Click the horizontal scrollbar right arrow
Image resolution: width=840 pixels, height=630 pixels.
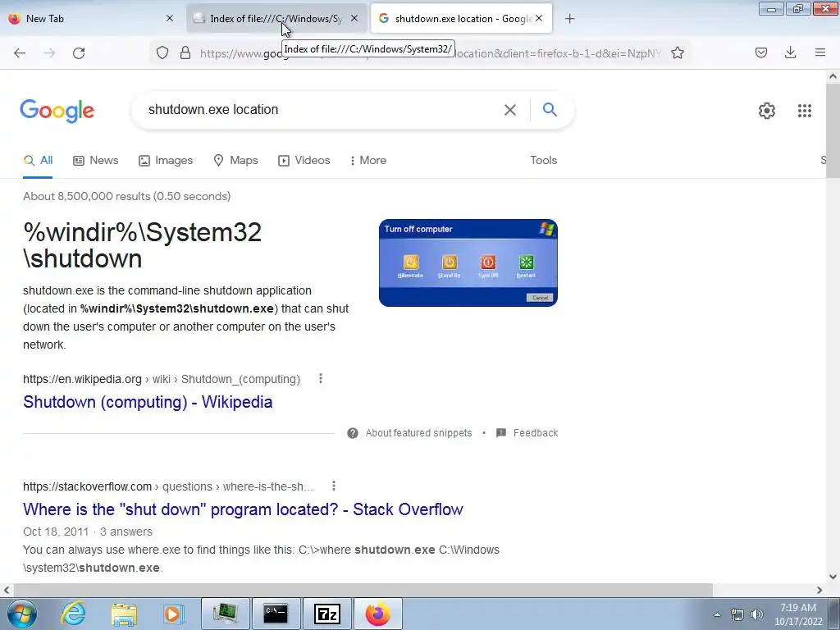(819, 591)
